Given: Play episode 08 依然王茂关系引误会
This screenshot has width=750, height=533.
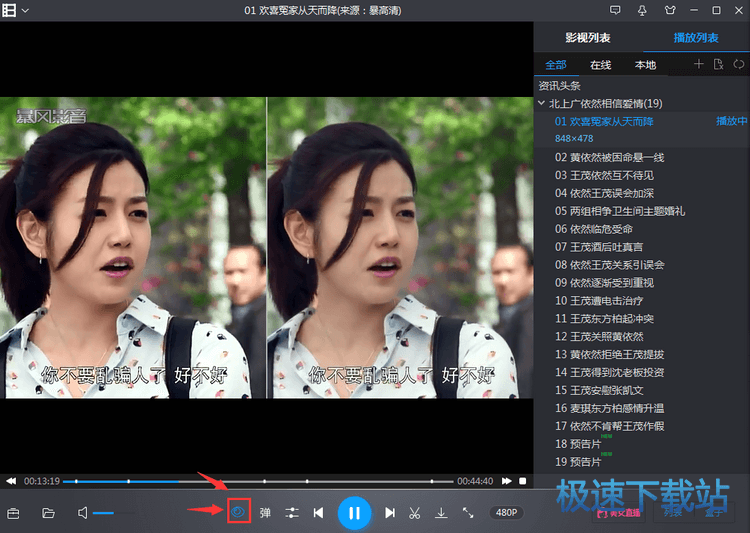Looking at the screenshot, I should 609,265.
